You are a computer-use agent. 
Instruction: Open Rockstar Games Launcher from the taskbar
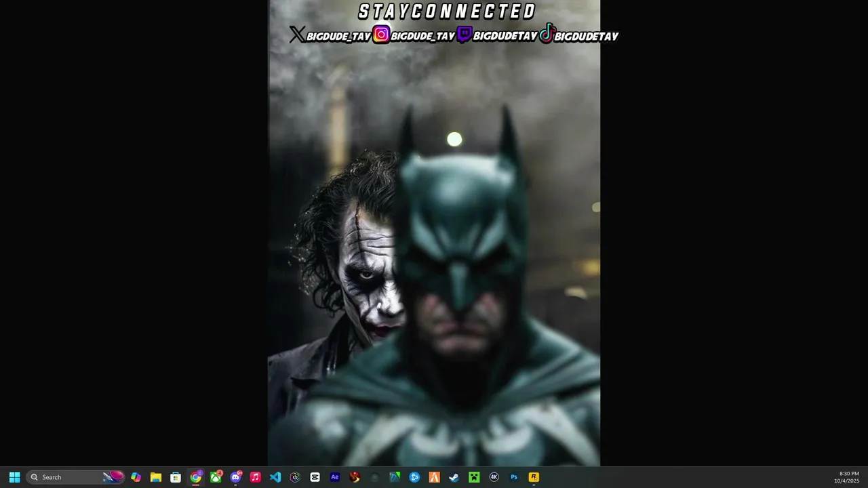point(534,477)
